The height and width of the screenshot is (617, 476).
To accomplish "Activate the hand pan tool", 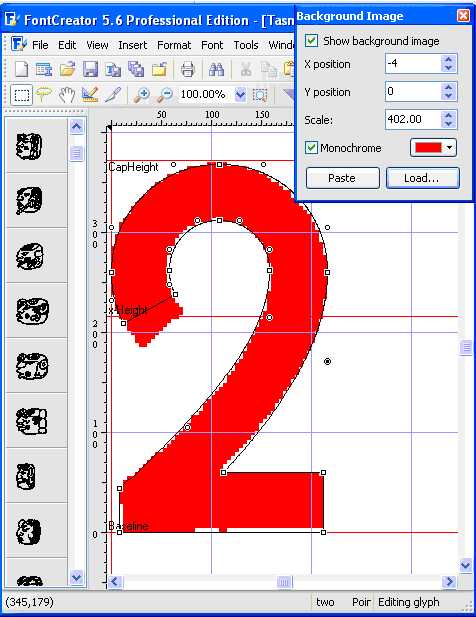I will [67, 95].
